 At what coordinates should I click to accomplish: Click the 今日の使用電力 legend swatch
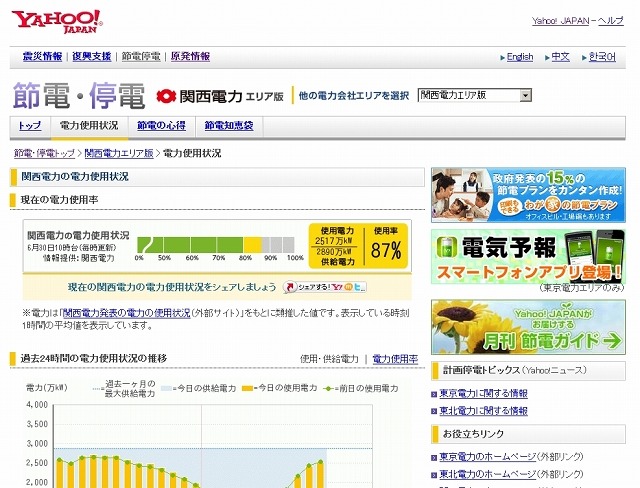point(247,388)
